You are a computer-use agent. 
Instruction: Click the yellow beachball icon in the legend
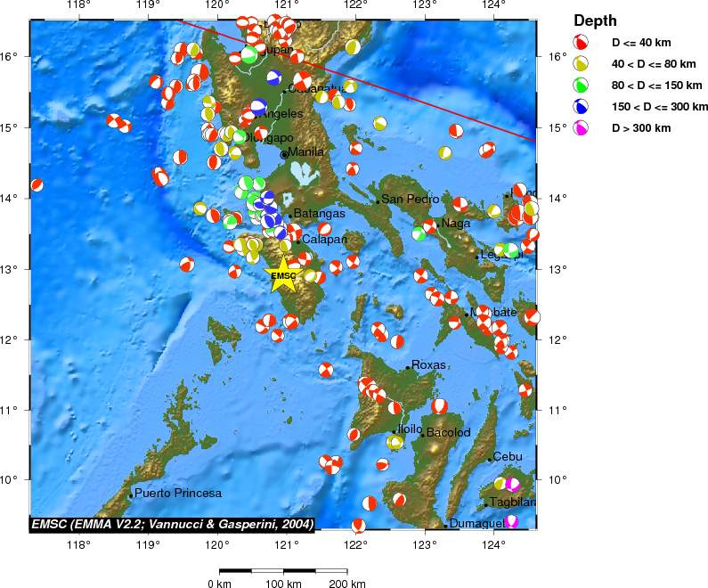(581, 63)
